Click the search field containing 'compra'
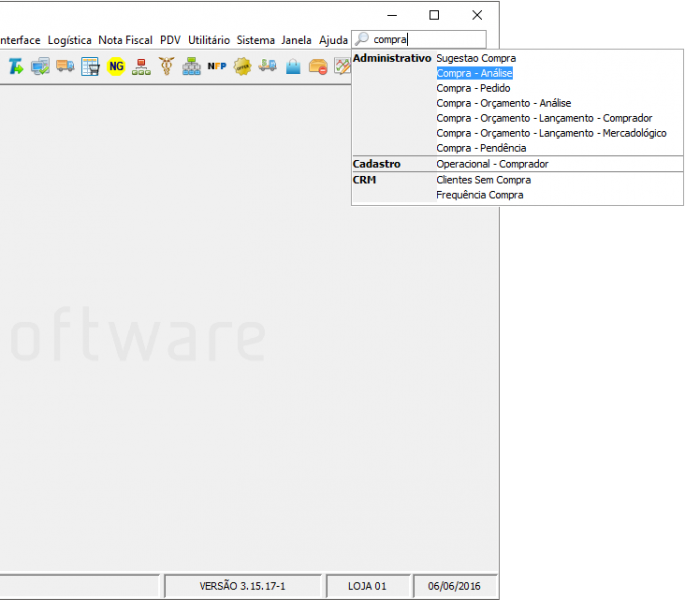 point(427,40)
